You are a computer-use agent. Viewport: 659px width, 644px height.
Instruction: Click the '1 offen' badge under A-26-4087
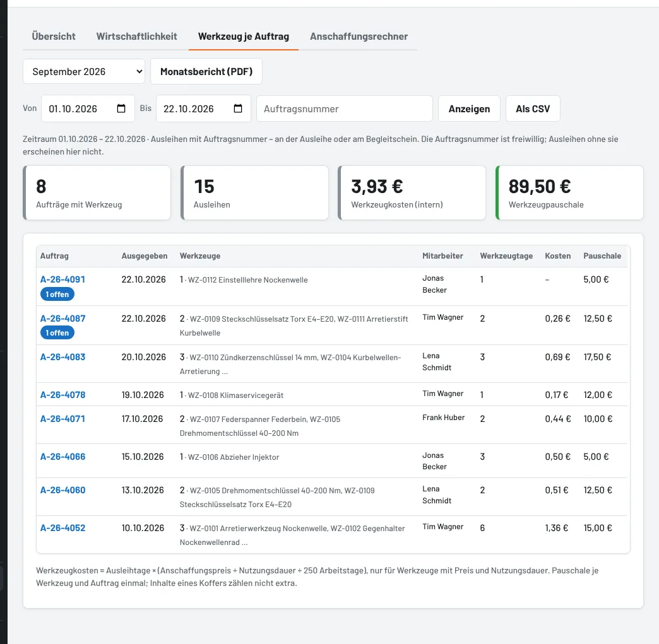pos(57,332)
